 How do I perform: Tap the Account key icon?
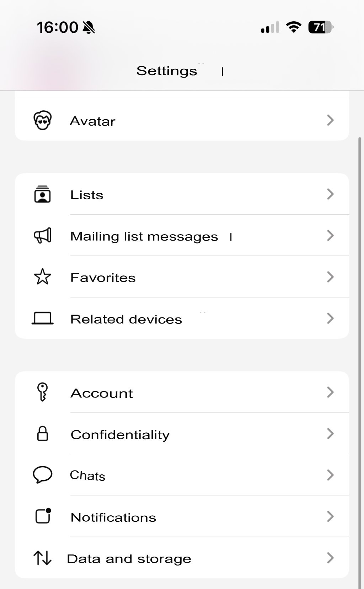(x=43, y=392)
